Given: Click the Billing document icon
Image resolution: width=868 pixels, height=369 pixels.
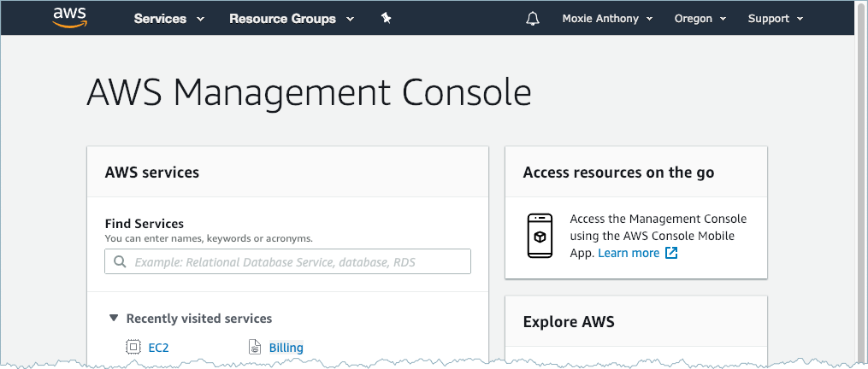Looking at the screenshot, I should (255, 347).
